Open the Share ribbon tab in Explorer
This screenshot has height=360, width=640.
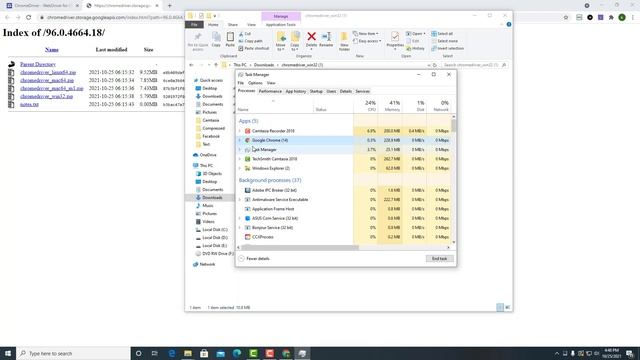pyautogui.click(x=233, y=25)
